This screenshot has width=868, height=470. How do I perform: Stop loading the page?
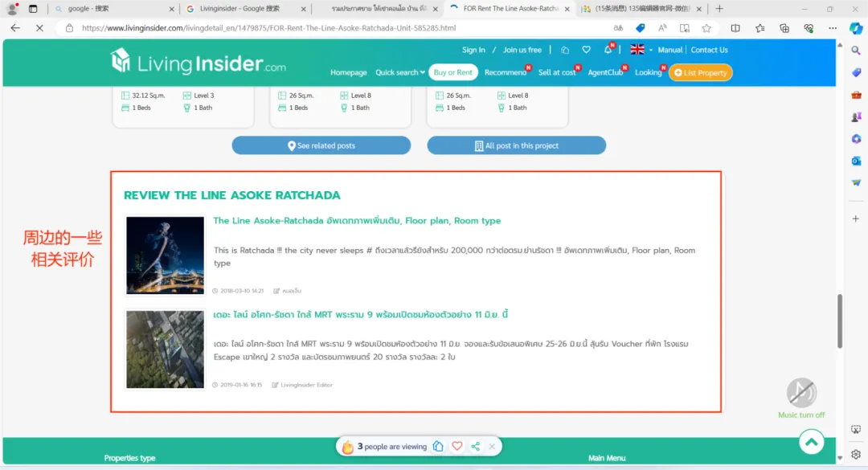pyautogui.click(x=39, y=27)
